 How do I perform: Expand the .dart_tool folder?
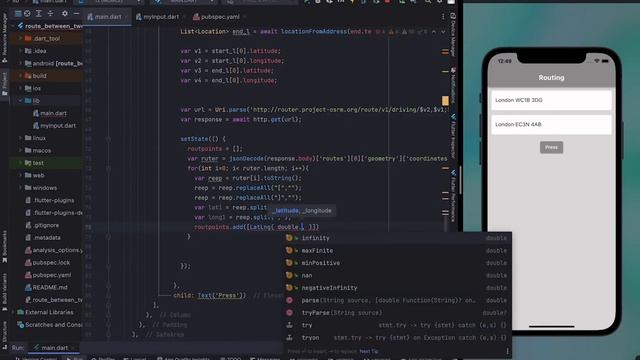click(20, 38)
